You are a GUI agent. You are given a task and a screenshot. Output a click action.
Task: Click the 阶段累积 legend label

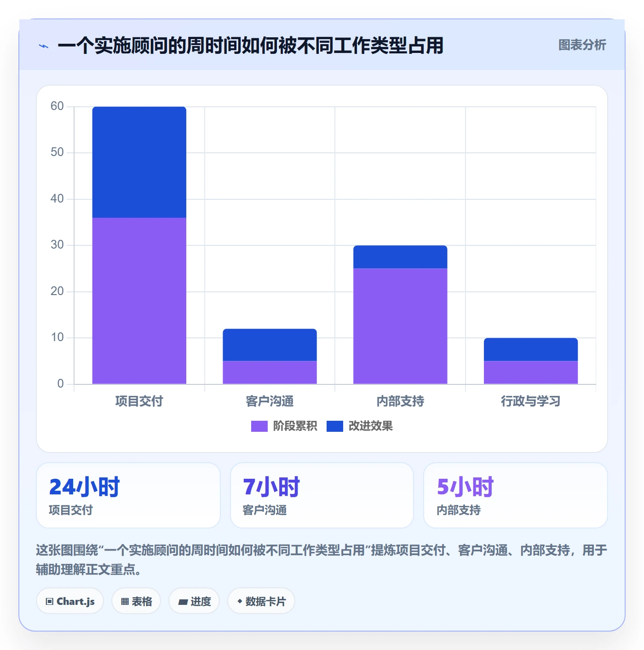(x=295, y=426)
